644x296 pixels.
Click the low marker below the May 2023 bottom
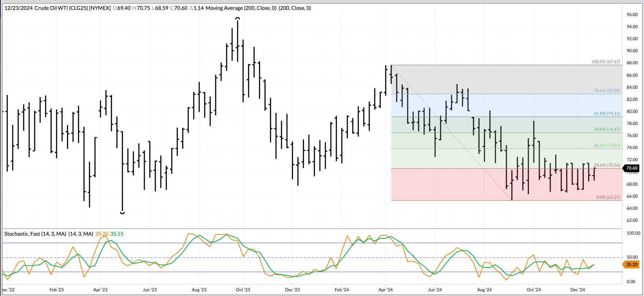(123, 213)
